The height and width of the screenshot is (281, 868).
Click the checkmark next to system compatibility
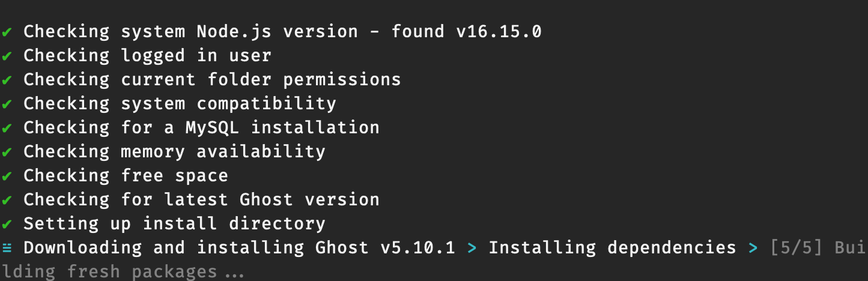[7, 104]
